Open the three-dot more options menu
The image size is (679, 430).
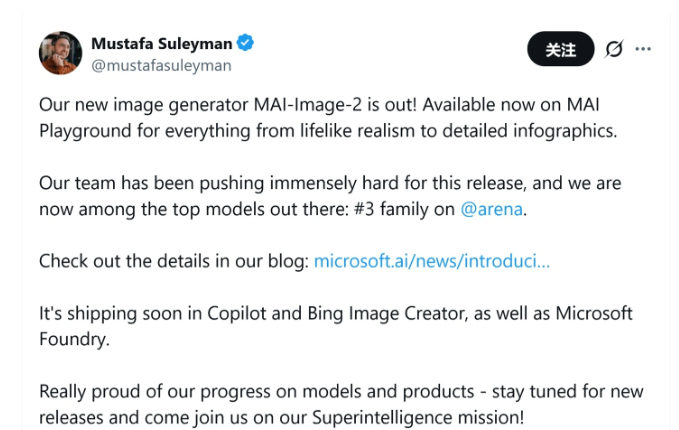tap(643, 49)
